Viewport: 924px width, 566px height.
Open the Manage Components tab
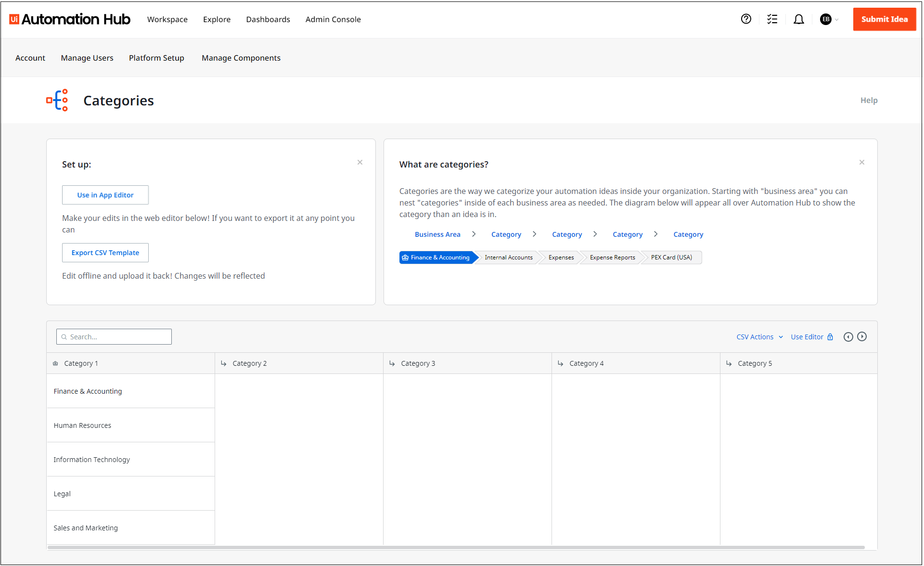point(241,58)
